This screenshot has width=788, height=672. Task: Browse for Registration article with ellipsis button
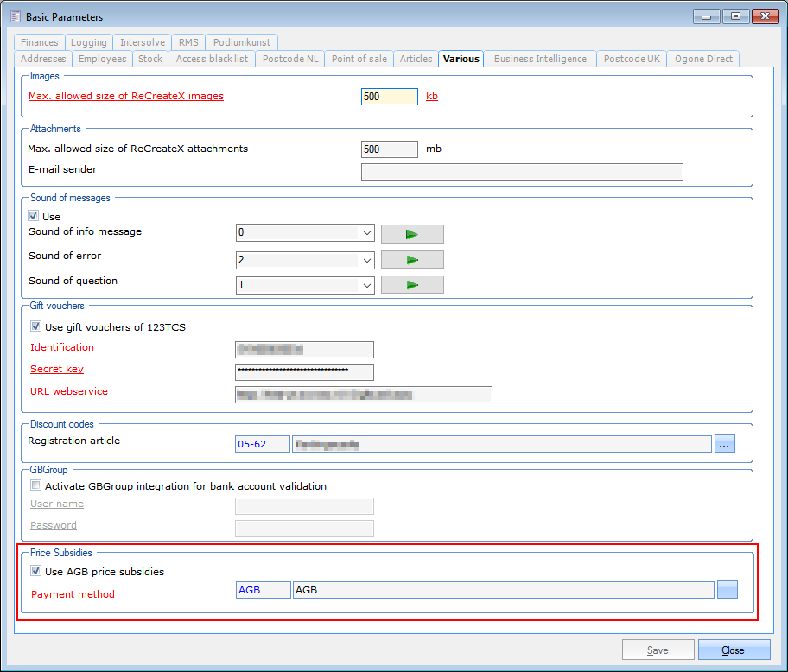(x=725, y=444)
